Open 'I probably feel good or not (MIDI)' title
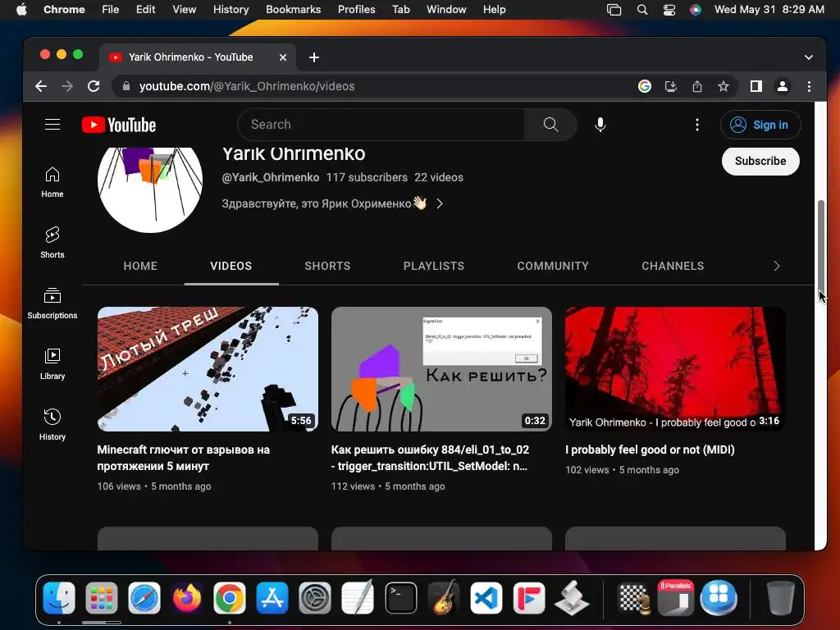This screenshot has height=630, width=840. click(x=650, y=450)
